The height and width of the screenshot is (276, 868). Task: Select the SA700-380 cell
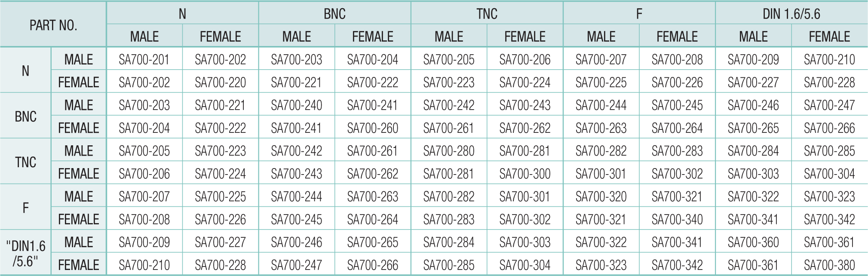(829, 265)
